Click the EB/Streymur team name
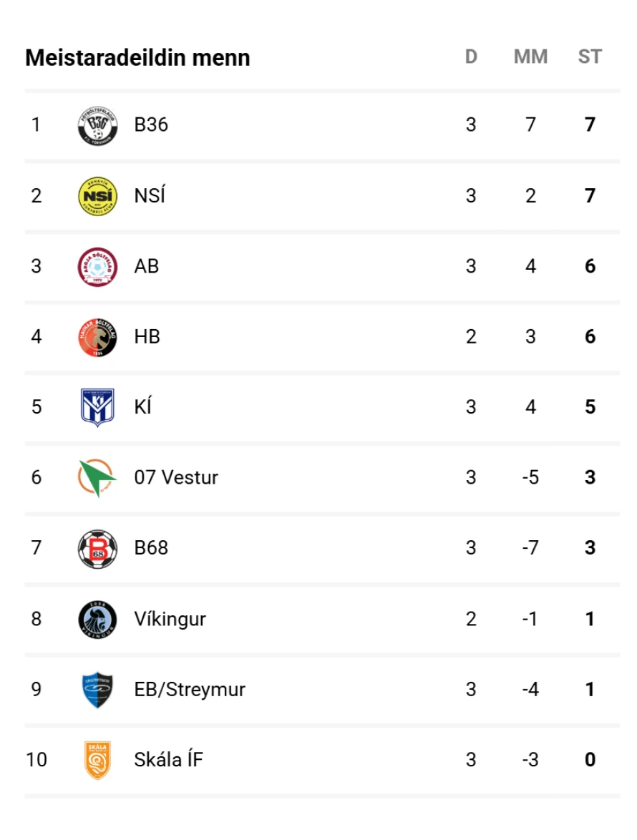Image resolution: width=637 pixels, height=840 pixels. point(190,690)
